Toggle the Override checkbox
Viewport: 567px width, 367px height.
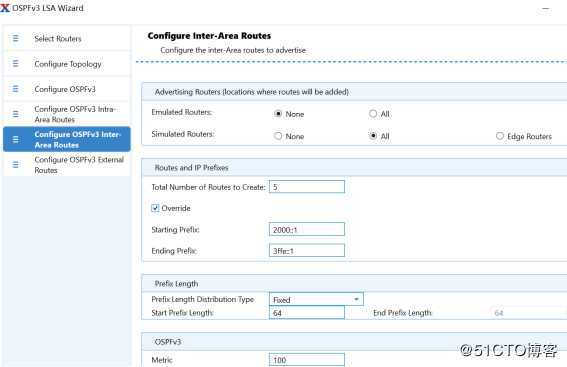point(155,208)
